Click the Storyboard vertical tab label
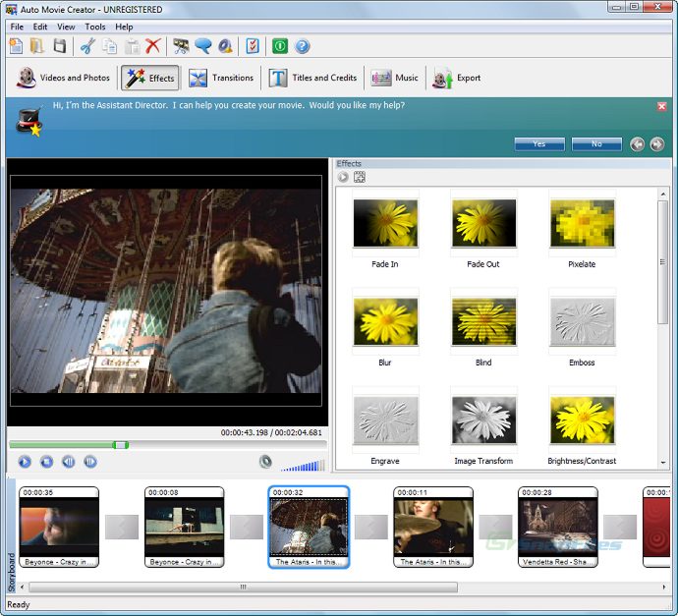The height and width of the screenshot is (616, 678). (x=11, y=573)
